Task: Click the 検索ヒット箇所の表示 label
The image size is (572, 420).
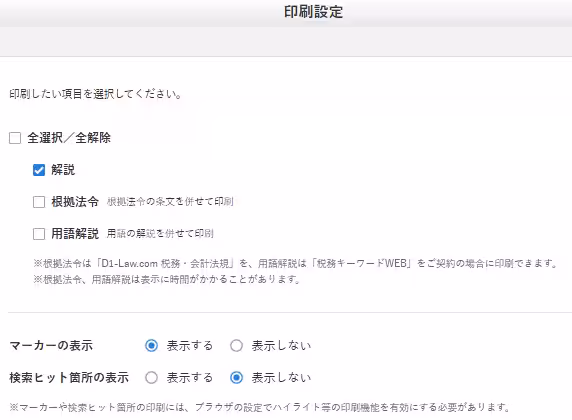Action: pos(69,378)
